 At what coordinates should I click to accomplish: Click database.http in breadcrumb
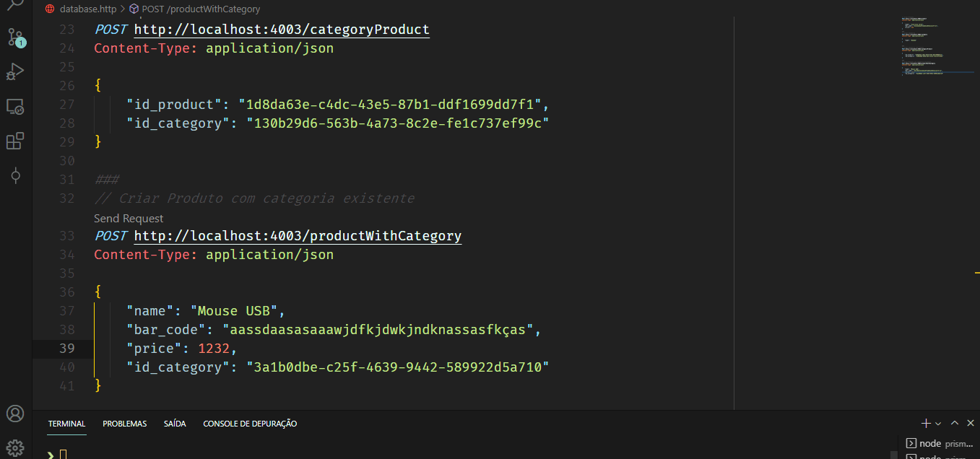[87, 9]
